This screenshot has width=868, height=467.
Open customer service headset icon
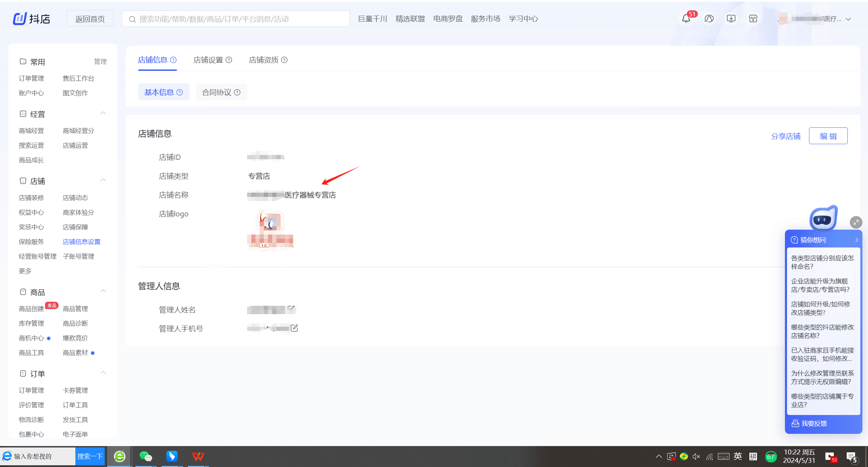(709, 19)
